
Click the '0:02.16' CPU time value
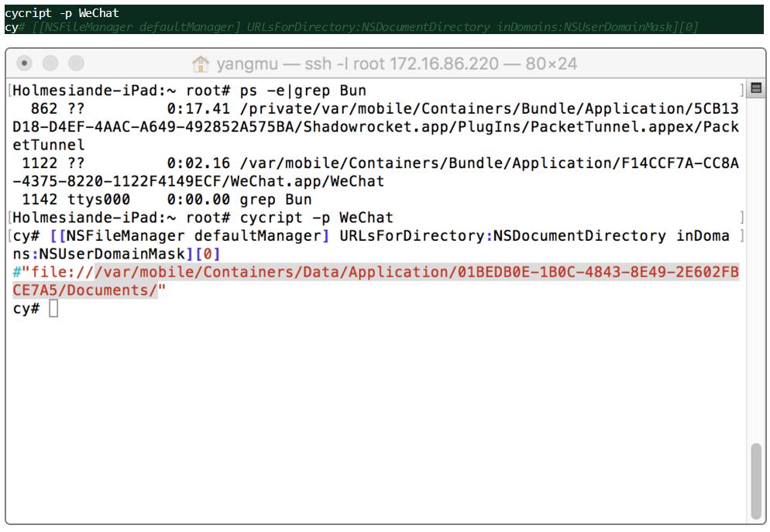pos(198,163)
